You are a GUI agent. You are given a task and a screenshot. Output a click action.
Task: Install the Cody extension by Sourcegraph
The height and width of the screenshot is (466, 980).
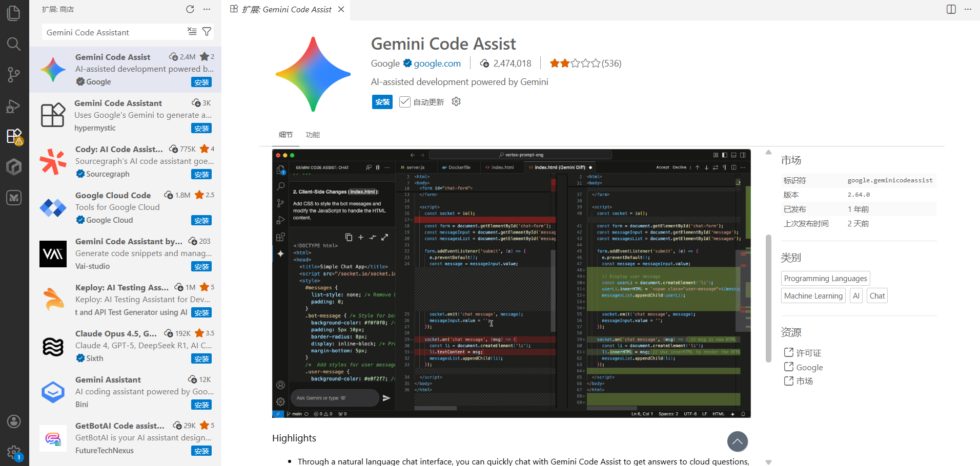201,174
